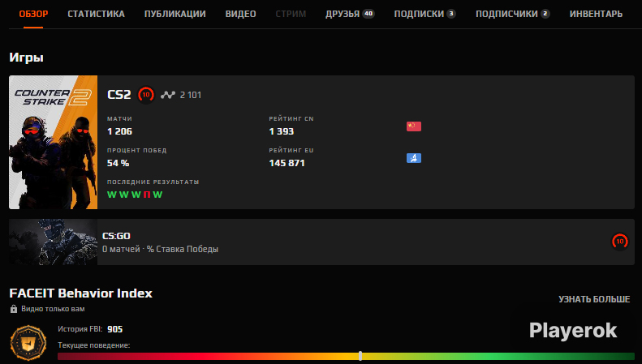Click the last green W result

pyautogui.click(x=157, y=195)
